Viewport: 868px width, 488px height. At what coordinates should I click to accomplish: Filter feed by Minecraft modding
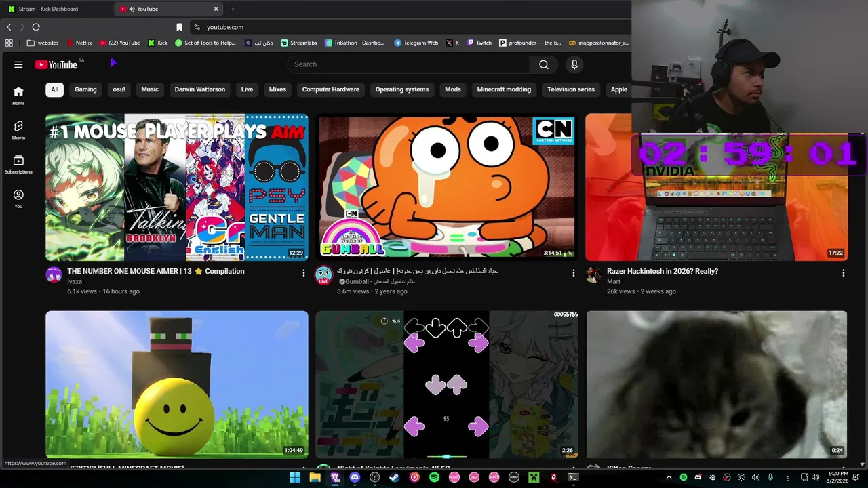click(x=504, y=89)
